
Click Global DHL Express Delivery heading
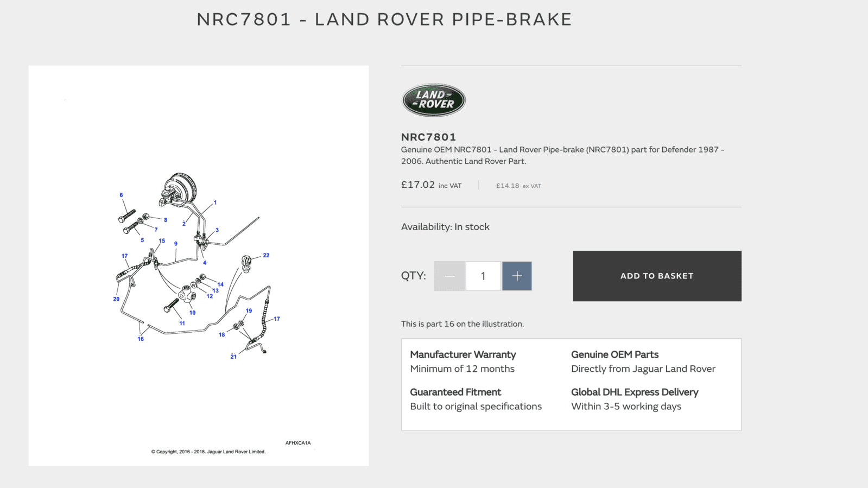pyautogui.click(x=635, y=392)
